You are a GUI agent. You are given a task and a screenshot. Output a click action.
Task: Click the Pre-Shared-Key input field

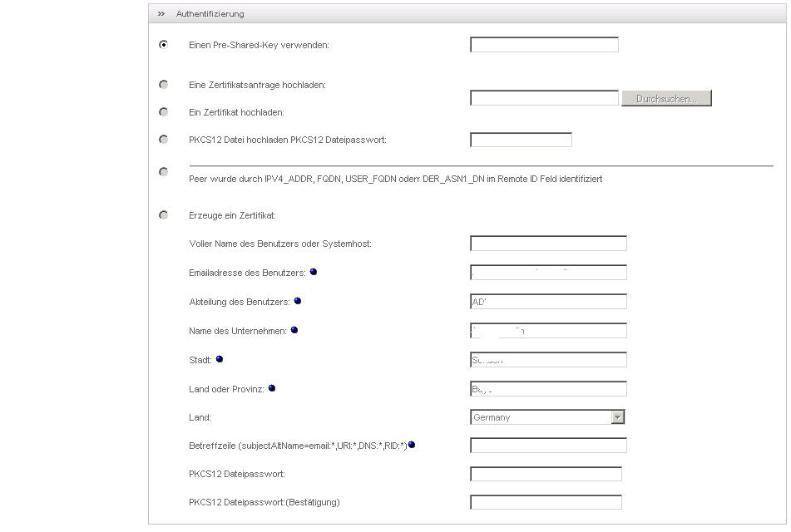tap(544, 45)
